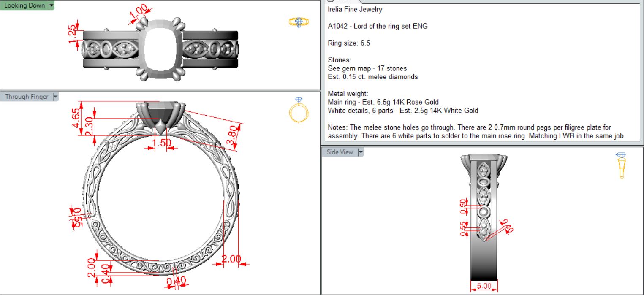Activate the Looking Down viewport title
This screenshot has width=644, height=295.
pyautogui.click(x=24, y=5)
